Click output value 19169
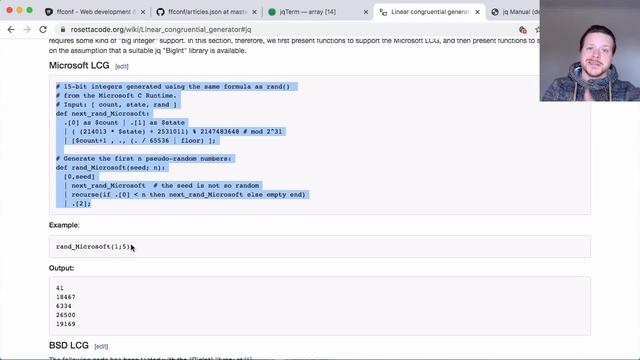Image resolution: width=640 pixels, height=360 pixels. point(66,324)
